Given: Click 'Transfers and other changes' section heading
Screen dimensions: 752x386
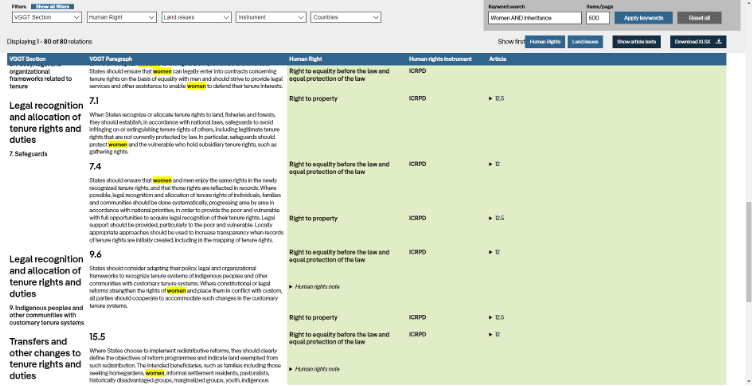Looking at the screenshot, I should click(45, 358).
